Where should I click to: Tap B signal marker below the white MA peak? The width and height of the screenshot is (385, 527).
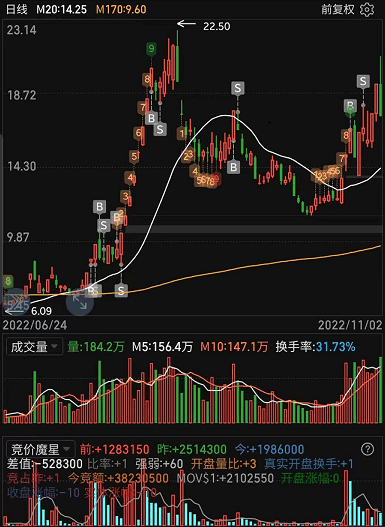coord(233,167)
